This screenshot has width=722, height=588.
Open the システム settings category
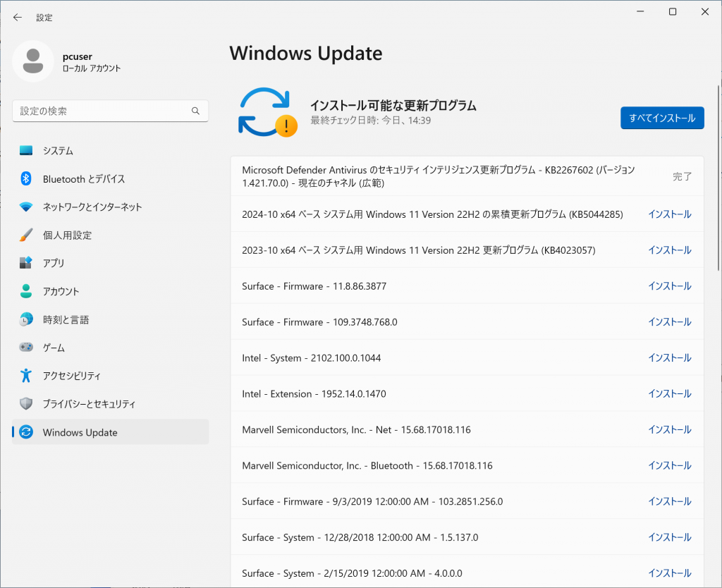tap(111, 151)
